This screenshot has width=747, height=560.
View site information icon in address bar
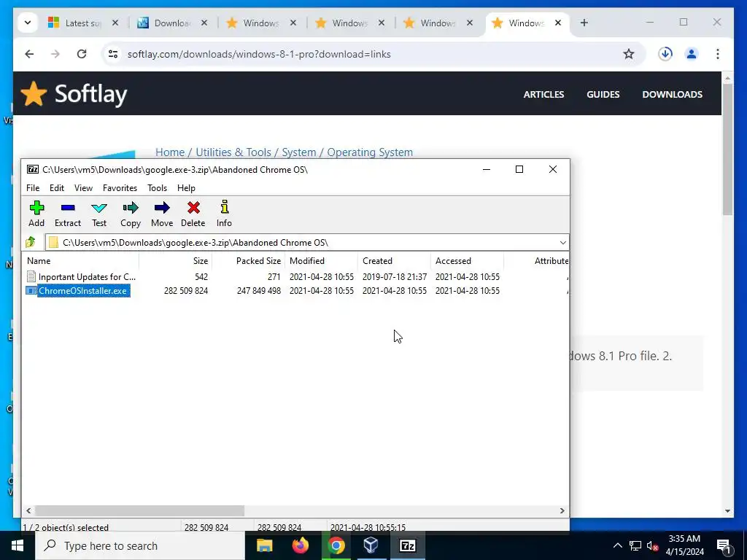click(113, 54)
